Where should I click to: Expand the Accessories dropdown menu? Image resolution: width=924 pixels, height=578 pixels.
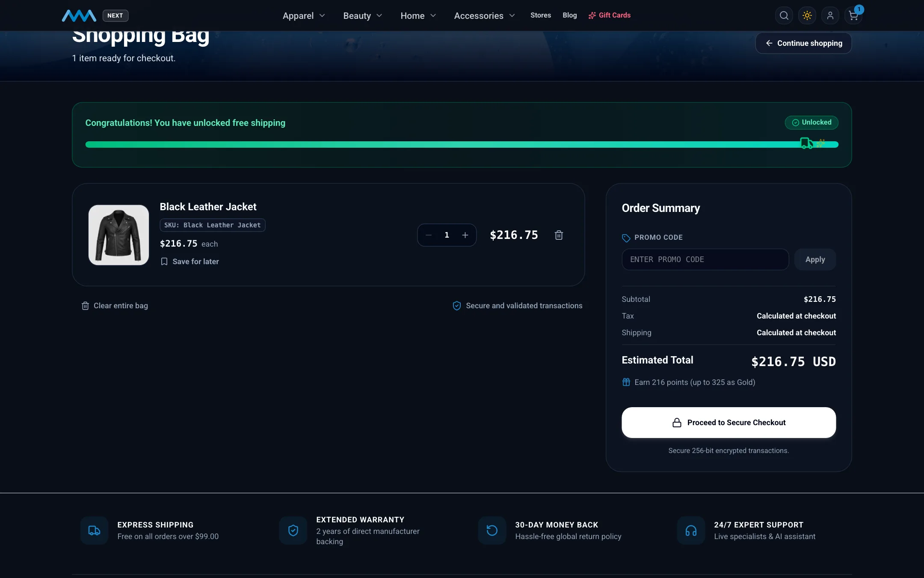484,16
